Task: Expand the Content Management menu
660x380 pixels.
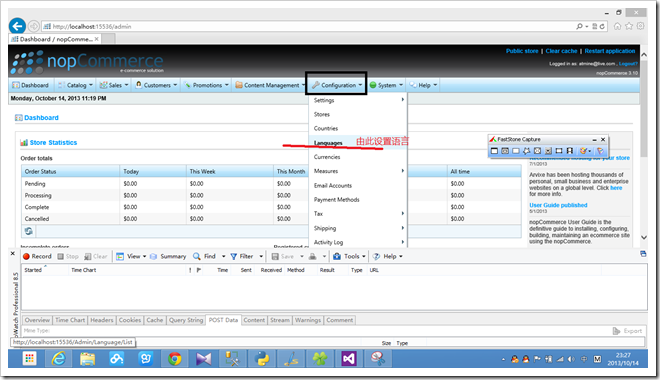Action: tap(270, 85)
